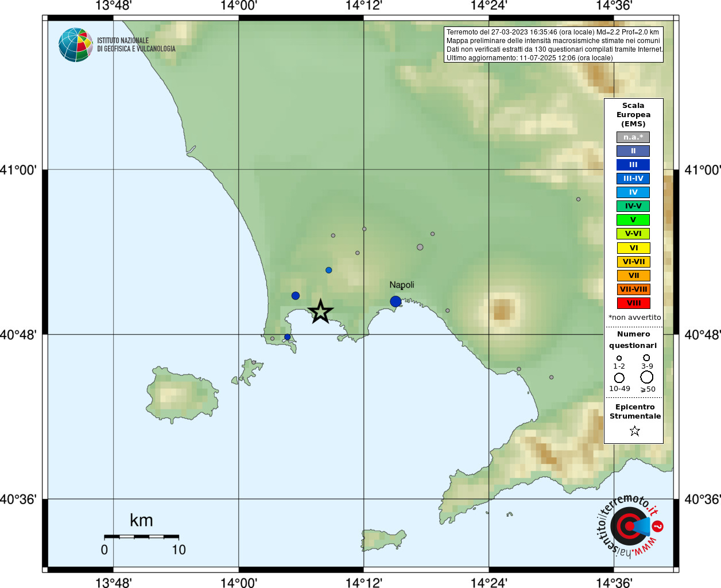
Task: Click the 10-49 questionnaire circle symbol
Action: pyautogui.click(x=619, y=378)
